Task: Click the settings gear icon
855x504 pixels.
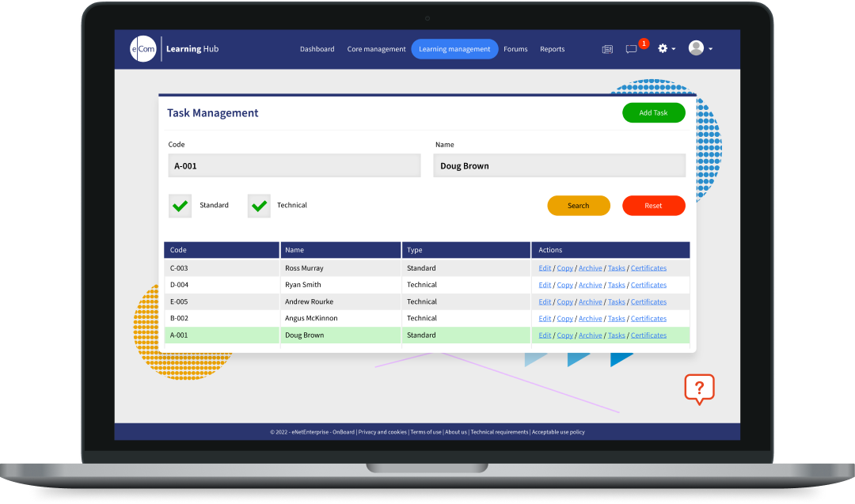Action: [662, 48]
